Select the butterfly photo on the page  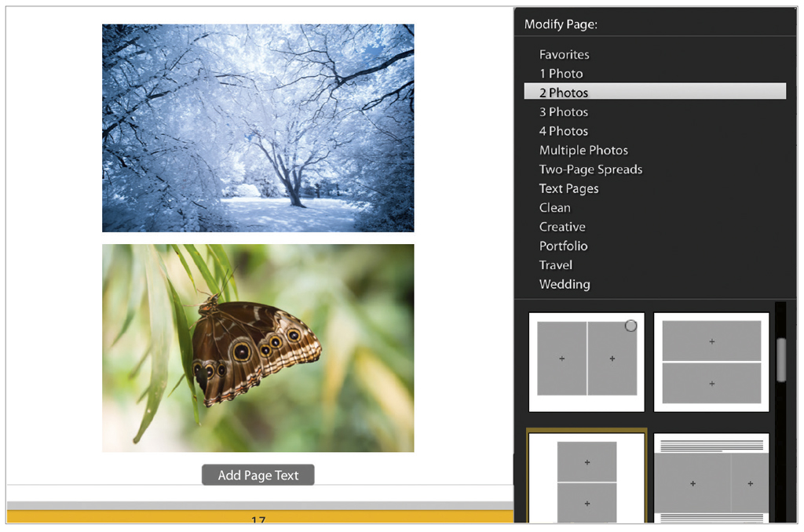point(258,348)
